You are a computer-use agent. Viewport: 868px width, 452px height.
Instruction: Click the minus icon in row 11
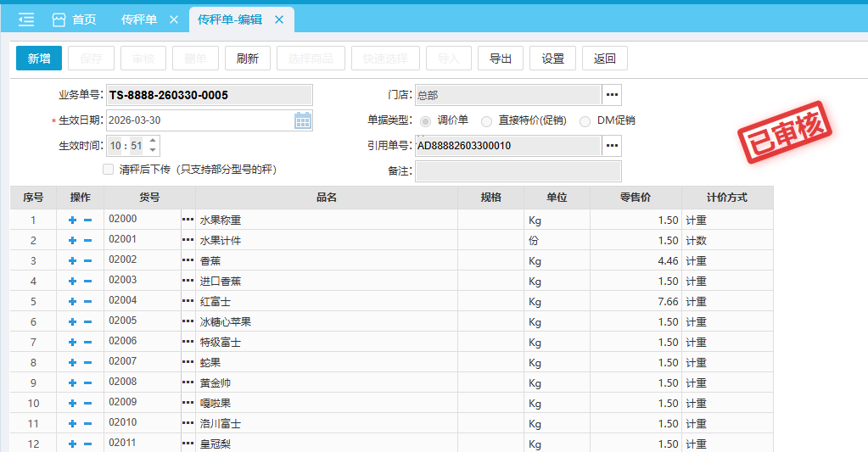[x=87, y=424]
